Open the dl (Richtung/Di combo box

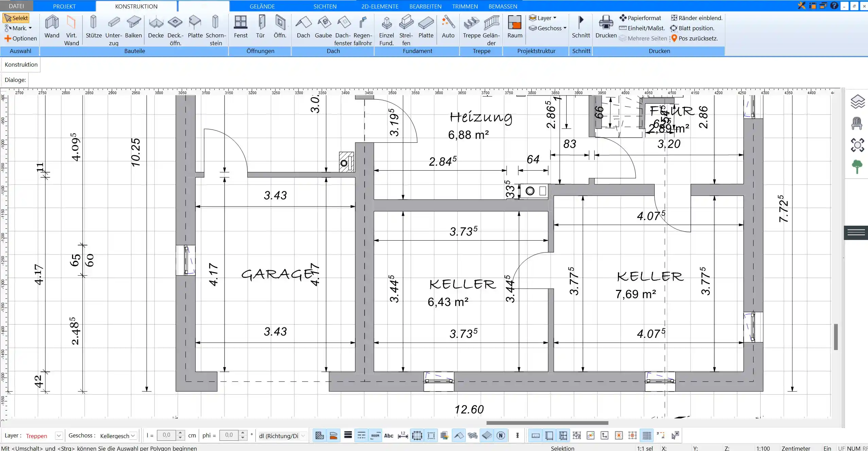click(x=282, y=436)
